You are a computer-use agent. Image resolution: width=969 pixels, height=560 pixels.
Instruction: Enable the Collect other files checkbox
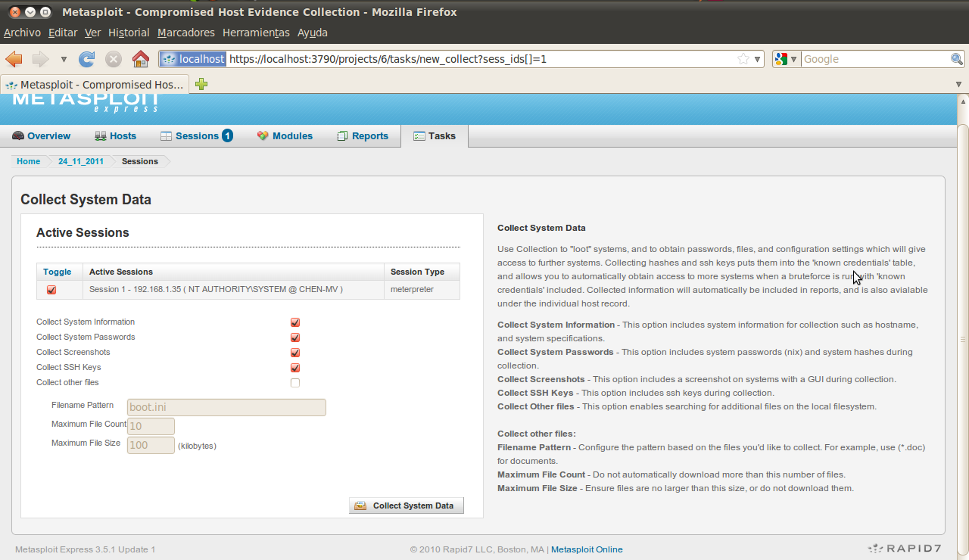294,382
